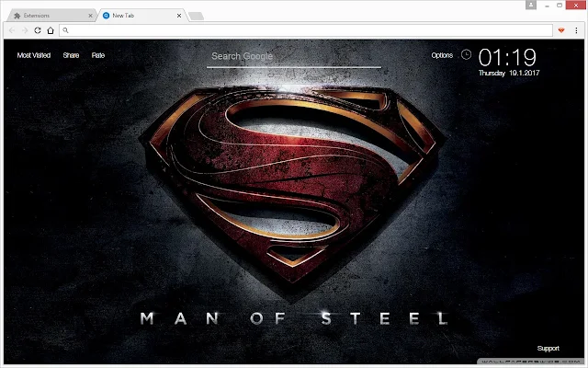Screen dimensions: 588x368
Task: Click the magnifier icon in address bar
Action: coord(65,30)
